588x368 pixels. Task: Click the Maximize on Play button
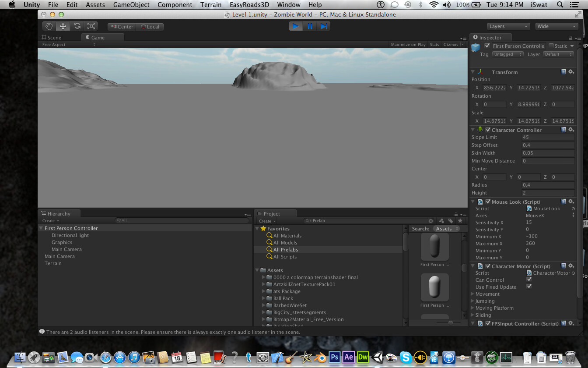[x=408, y=44]
